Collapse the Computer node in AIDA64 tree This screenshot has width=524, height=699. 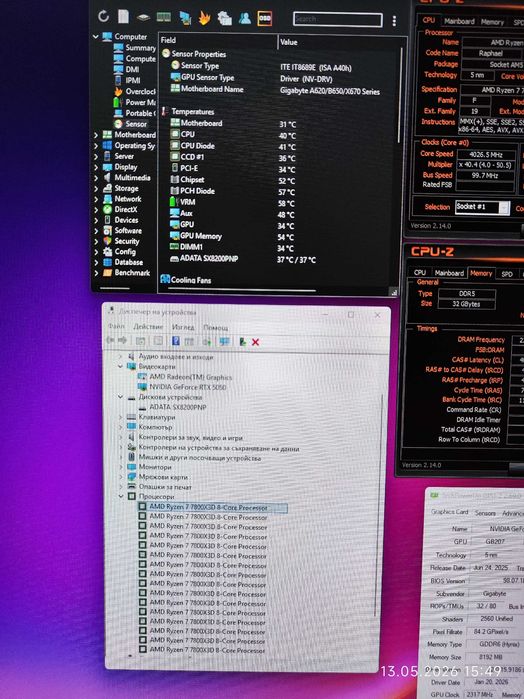point(96,37)
